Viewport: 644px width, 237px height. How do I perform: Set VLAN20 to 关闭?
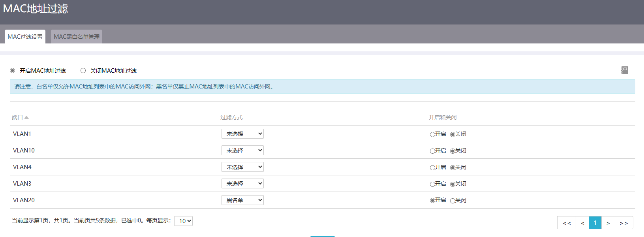pyautogui.click(x=452, y=201)
